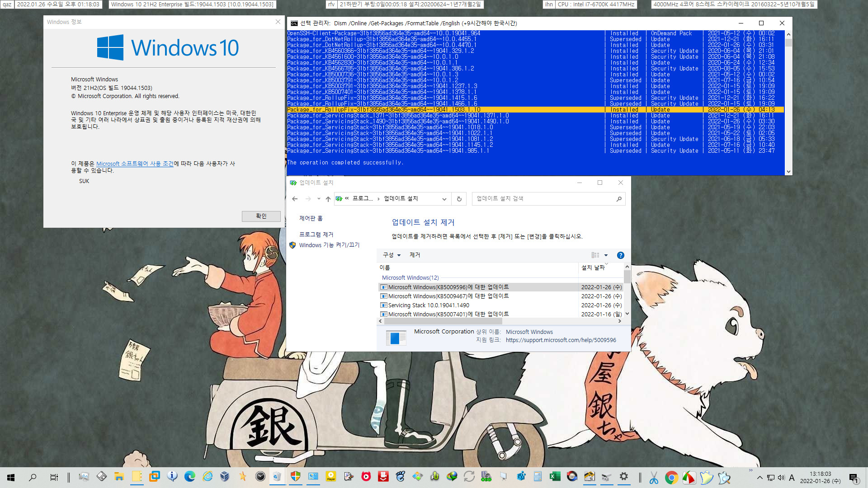Open the clock app icon in taskbar
868x488 pixels.
(x=260, y=477)
